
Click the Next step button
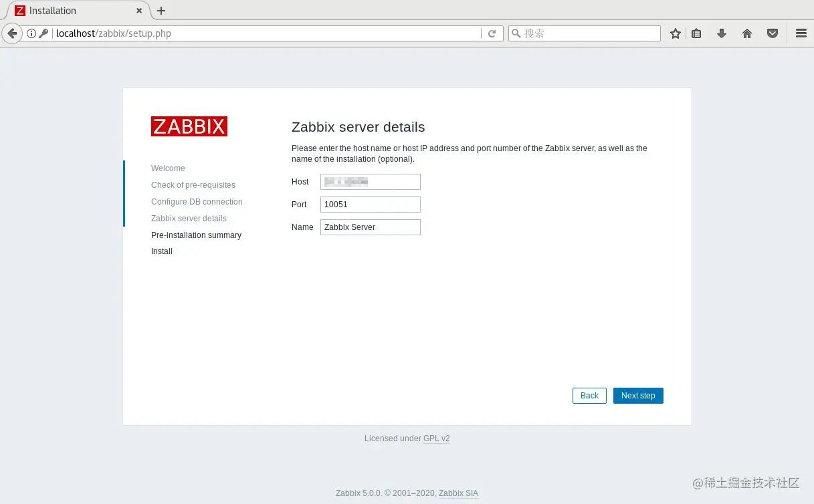[x=638, y=396]
